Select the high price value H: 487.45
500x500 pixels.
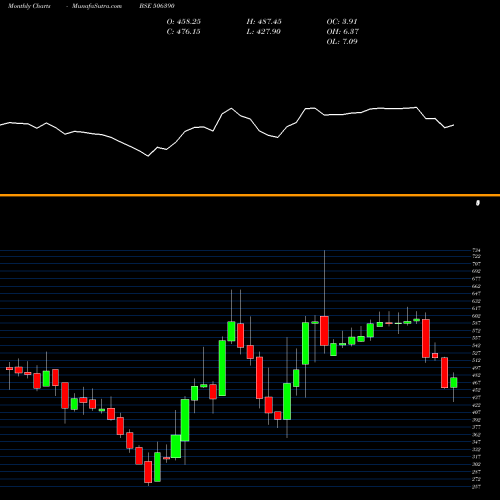tap(264, 22)
